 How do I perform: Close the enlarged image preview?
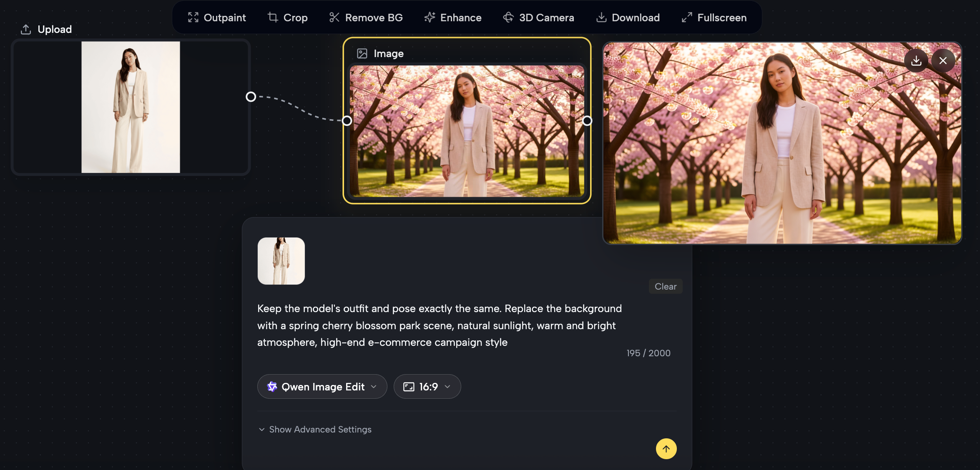tap(943, 61)
